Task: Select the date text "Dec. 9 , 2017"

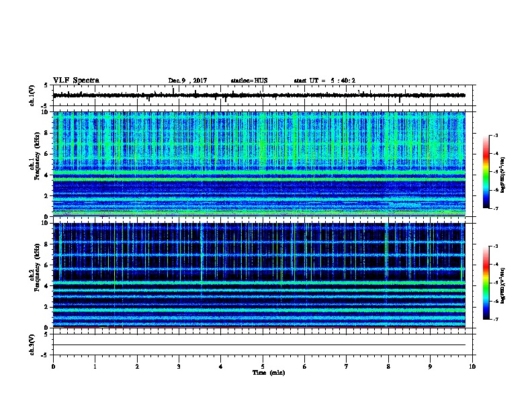Action: tap(187, 81)
